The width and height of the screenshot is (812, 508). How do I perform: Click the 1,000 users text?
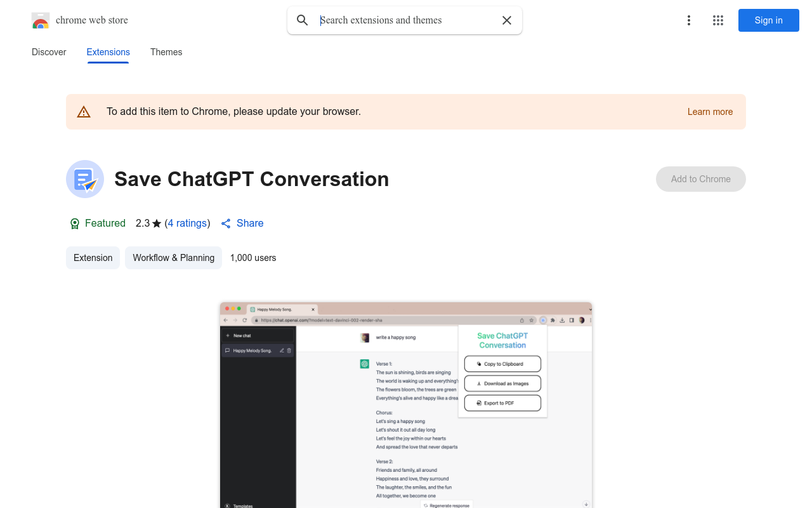253,258
